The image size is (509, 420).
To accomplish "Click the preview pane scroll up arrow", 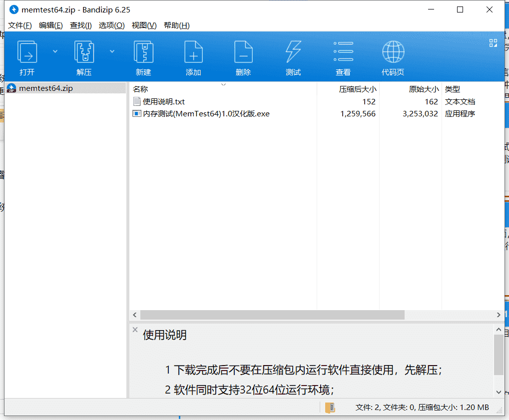I will pyautogui.click(x=499, y=330).
